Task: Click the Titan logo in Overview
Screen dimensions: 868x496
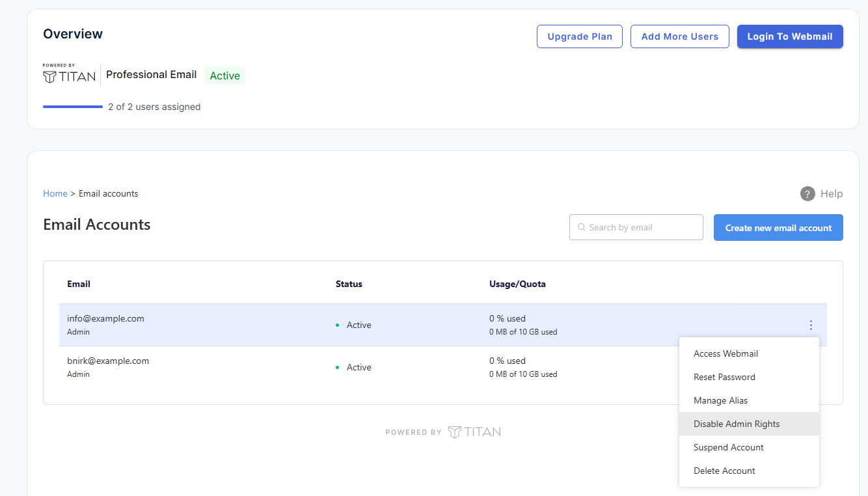Action: pyautogui.click(x=69, y=75)
